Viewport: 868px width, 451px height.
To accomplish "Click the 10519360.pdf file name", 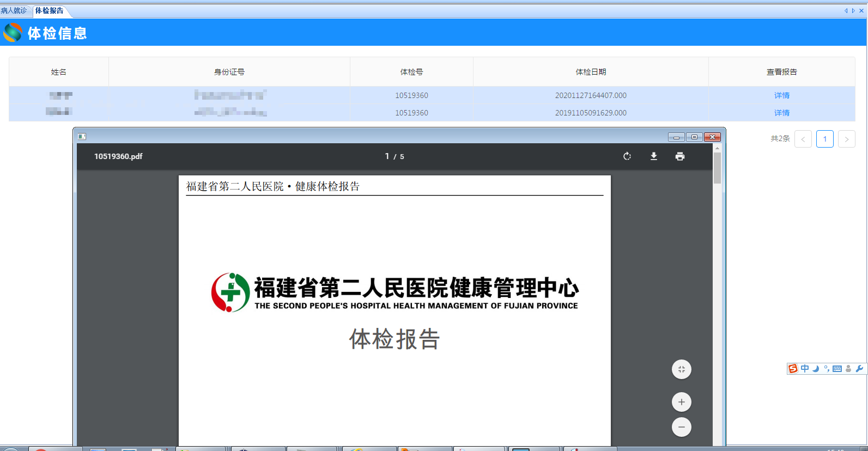I will 118,156.
